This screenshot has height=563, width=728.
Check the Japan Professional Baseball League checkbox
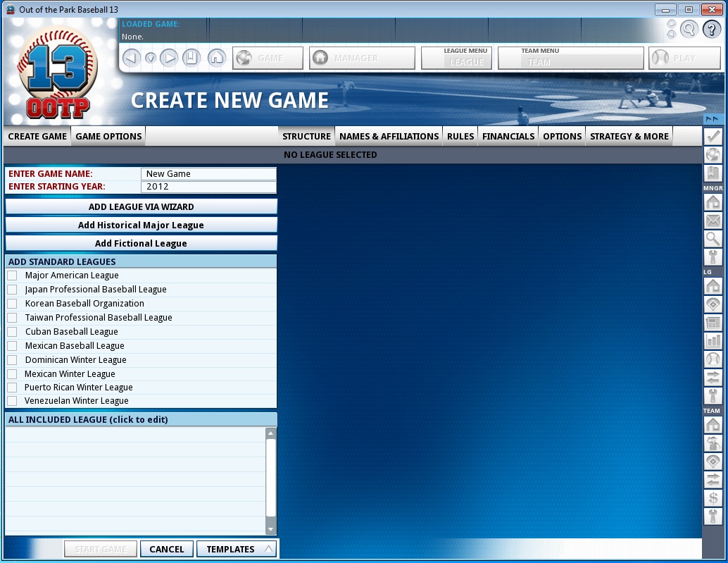pos(13,290)
